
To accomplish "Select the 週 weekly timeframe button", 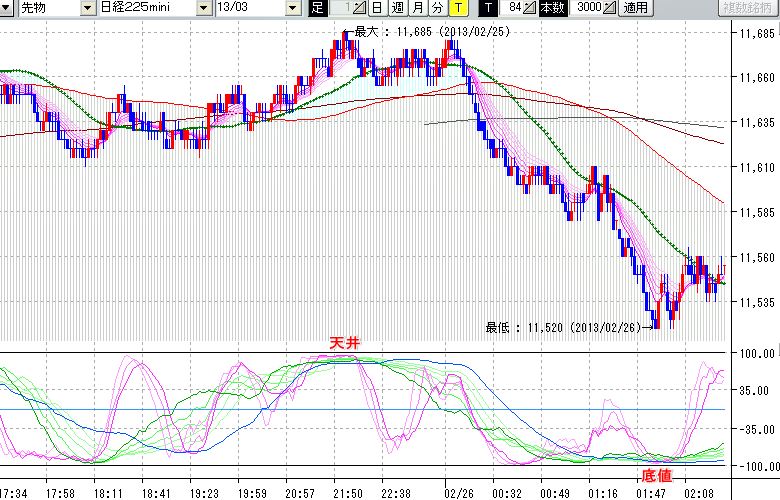I will pos(397,9).
